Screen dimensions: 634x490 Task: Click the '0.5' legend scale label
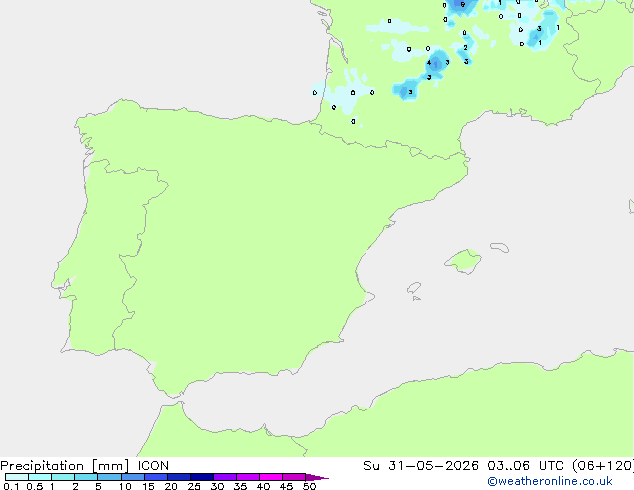coord(34,486)
